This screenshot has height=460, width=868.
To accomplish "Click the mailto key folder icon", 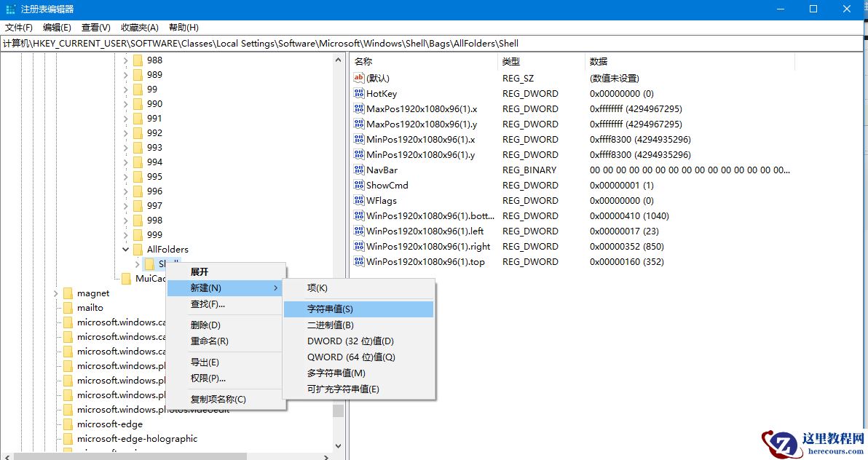I will click(x=67, y=307).
